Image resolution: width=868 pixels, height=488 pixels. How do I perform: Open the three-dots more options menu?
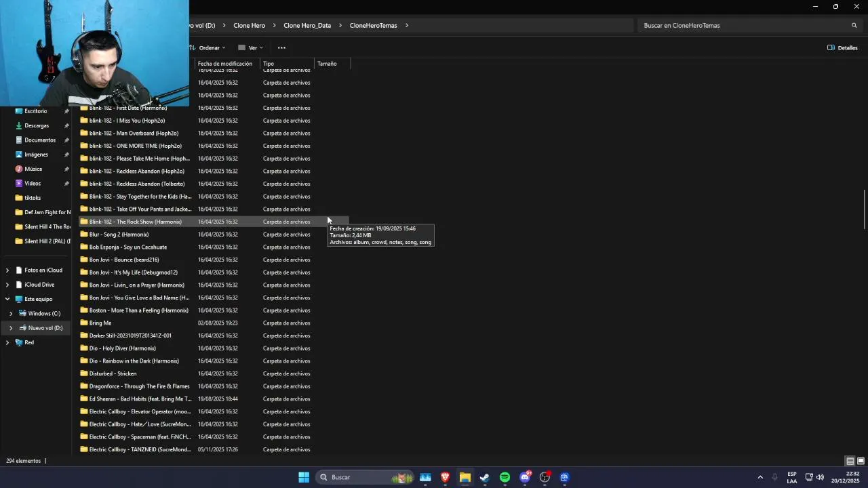[281, 47]
